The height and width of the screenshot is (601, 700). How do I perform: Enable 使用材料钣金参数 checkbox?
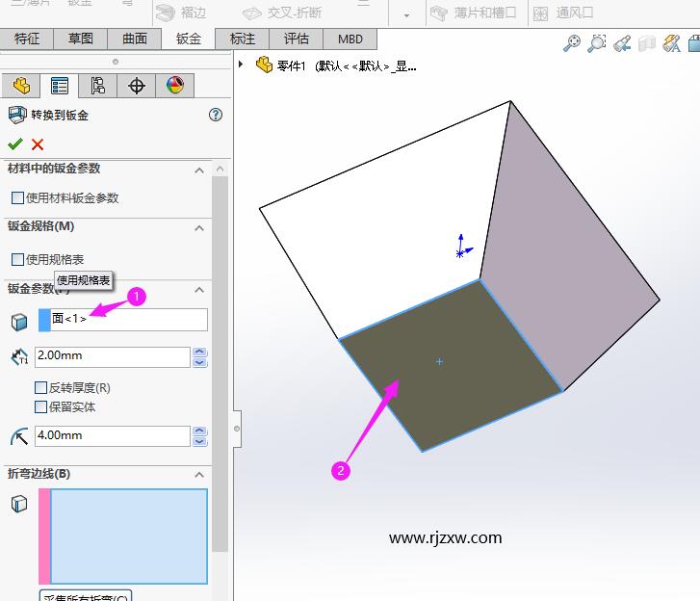click(17, 197)
